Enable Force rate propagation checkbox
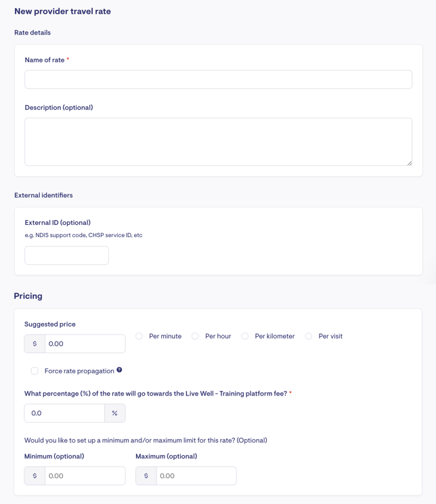Screen dimensions: 436x504 35,371
